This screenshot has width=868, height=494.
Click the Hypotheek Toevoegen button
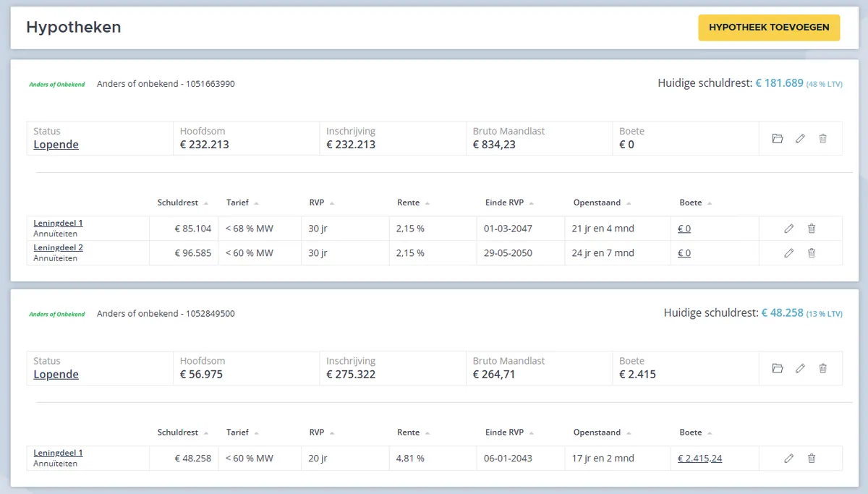pyautogui.click(x=769, y=27)
